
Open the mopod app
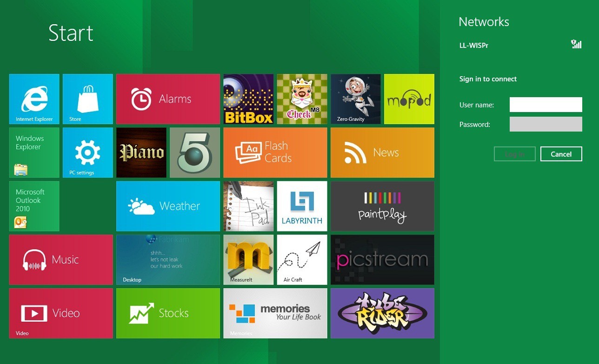pos(409,99)
